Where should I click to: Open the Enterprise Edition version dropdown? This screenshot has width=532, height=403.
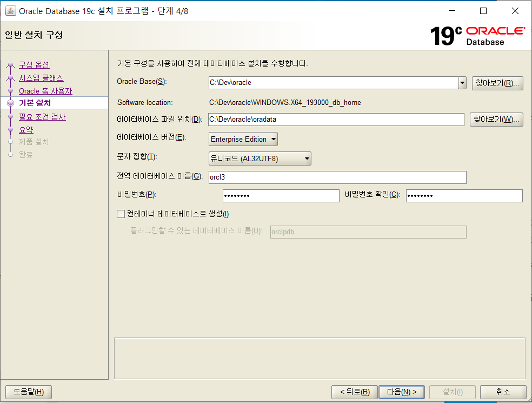243,139
